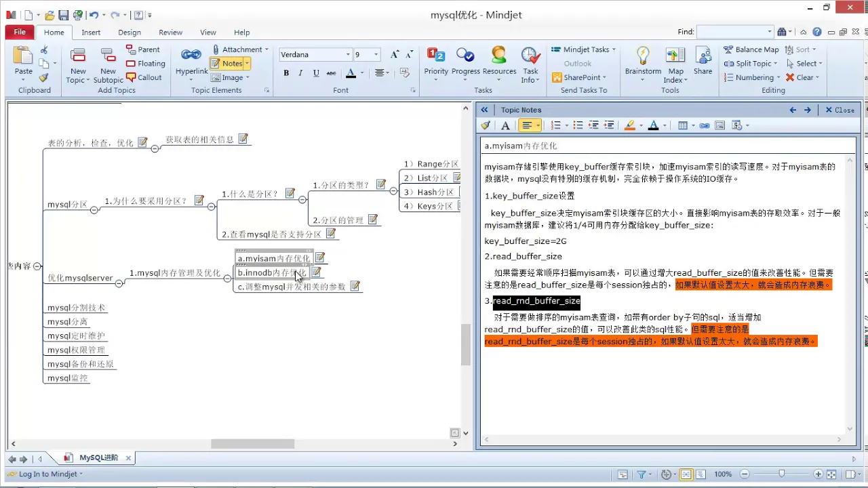Collapse Topic Notes with double chevron
Screen dimensions: 868x488
click(x=484, y=110)
